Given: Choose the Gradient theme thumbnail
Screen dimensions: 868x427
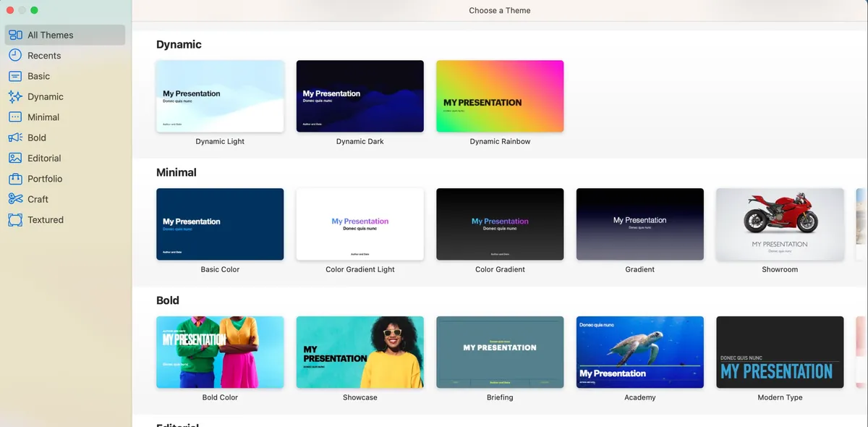Looking at the screenshot, I should (x=640, y=224).
